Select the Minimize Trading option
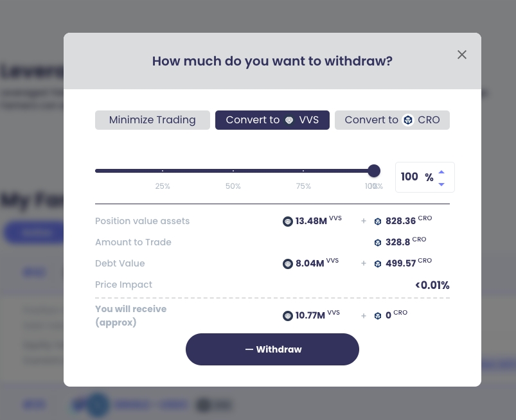The height and width of the screenshot is (420, 516). 152,120
